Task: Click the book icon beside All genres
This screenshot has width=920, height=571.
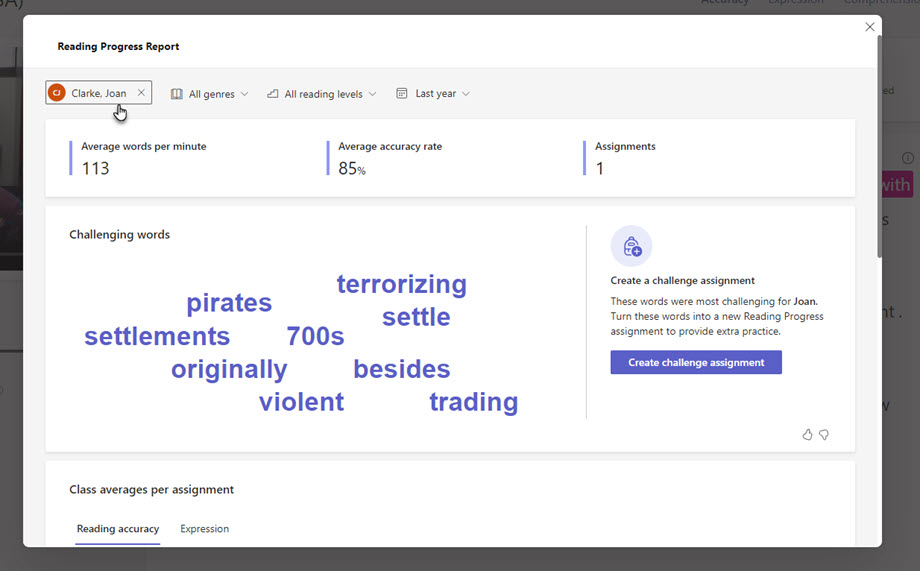Action: pyautogui.click(x=177, y=94)
